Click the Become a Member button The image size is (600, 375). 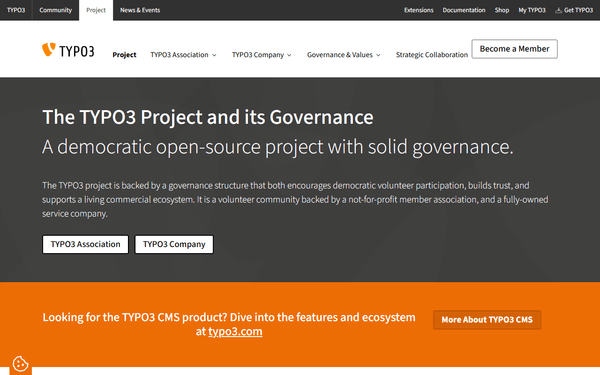click(514, 49)
